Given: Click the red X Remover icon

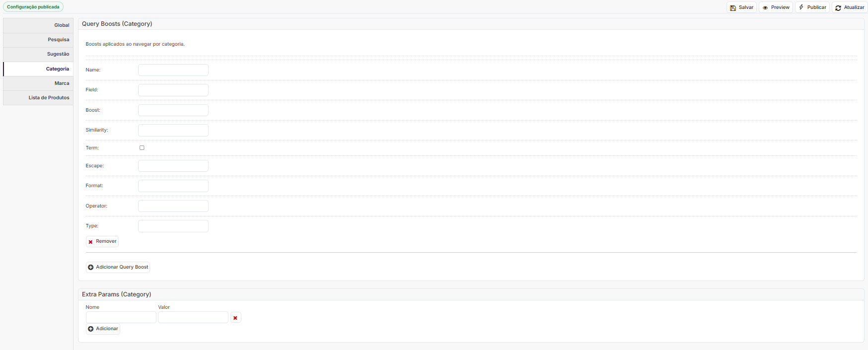Looking at the screenshot, I should click(90, 242).
